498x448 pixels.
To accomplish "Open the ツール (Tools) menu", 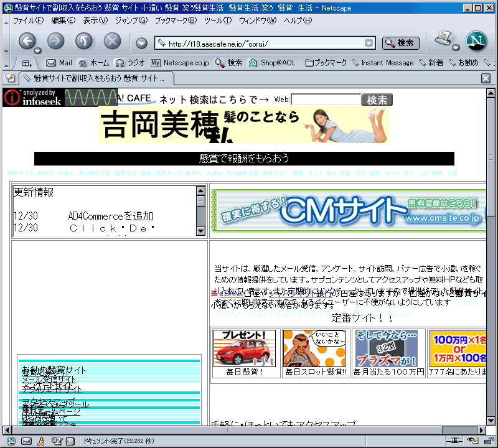I will [x=217, y=21].
